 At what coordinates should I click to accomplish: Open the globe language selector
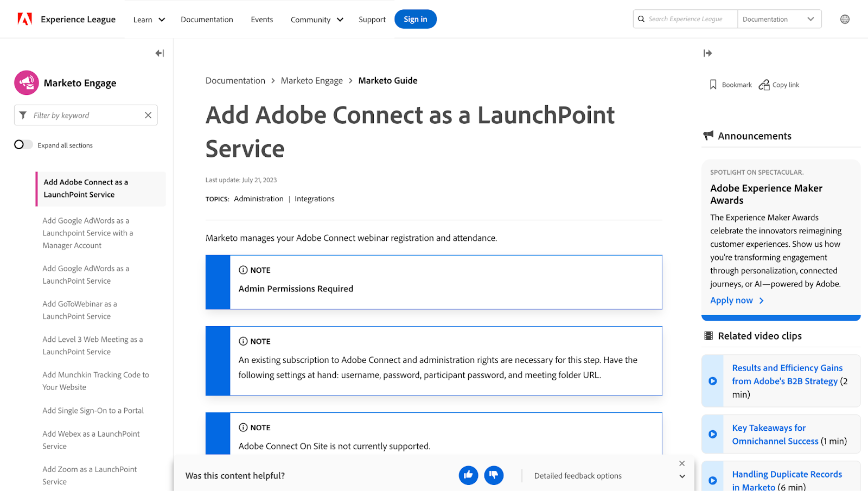point(845,19)
